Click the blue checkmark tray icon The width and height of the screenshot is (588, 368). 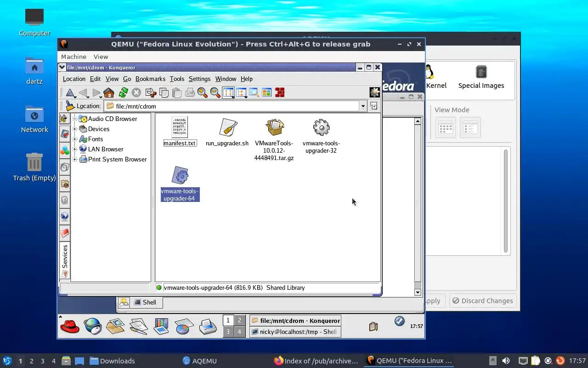[400, 321]
